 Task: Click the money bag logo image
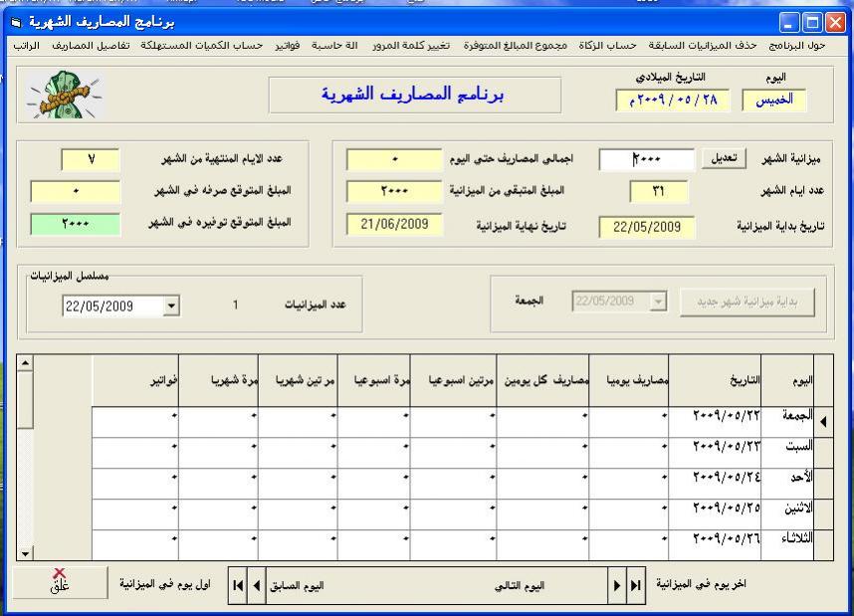[x=65, y=95]
